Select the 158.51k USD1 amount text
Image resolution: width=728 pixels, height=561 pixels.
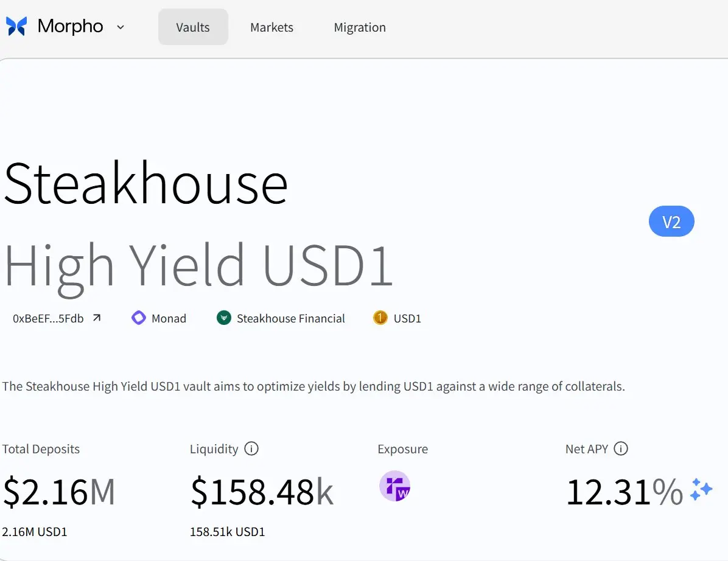[228, 532]
